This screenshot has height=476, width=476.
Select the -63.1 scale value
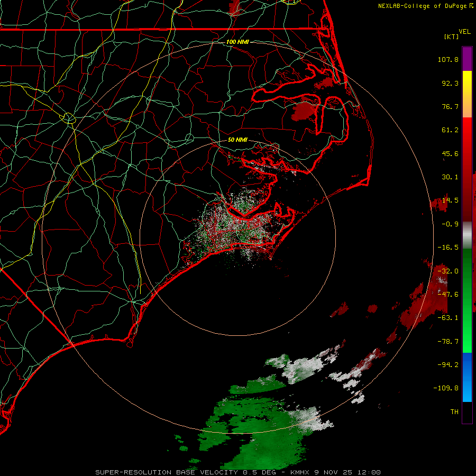click(x=448, y=318)
